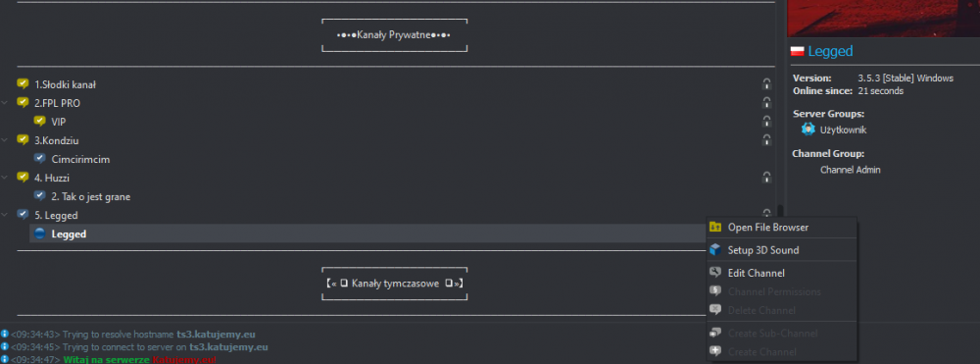The width and height of the screenshot is (980, 364).
Task: Click the blue channel icon beside Cimcirimcim
Action: [x=40, y=159]
